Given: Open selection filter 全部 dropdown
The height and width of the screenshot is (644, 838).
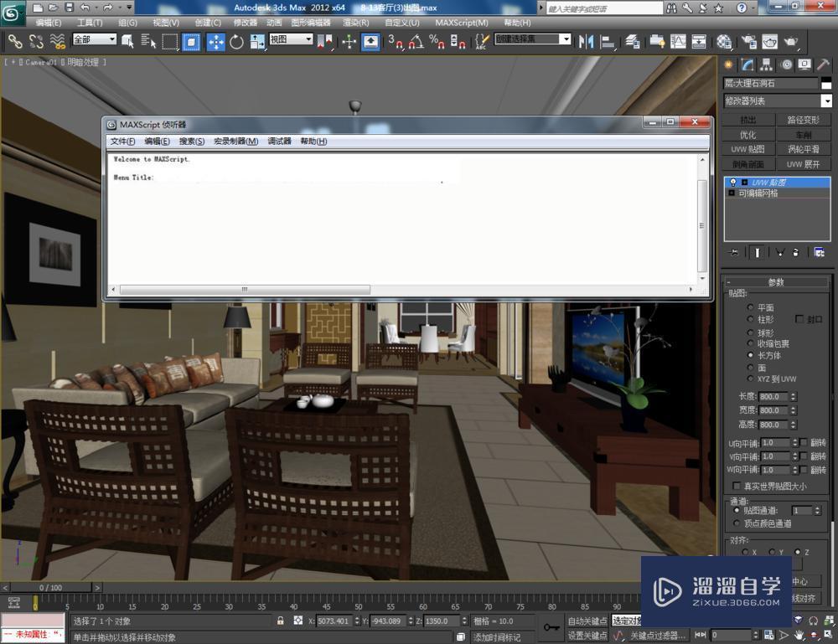Looking at the screenshot, I should 94,39.
